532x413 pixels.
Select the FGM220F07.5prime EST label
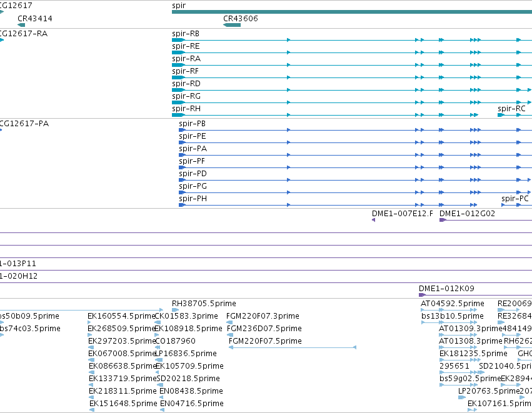[265, 341]
